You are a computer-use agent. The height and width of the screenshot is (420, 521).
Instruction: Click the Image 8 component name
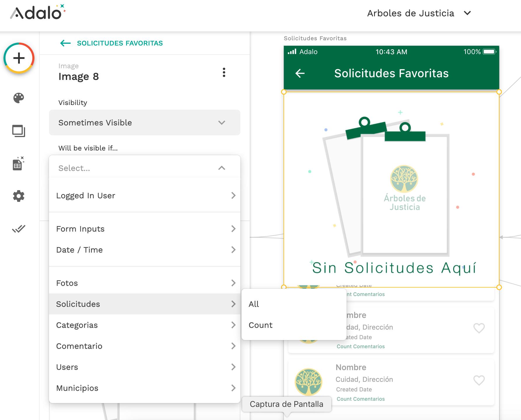point(79,76)
